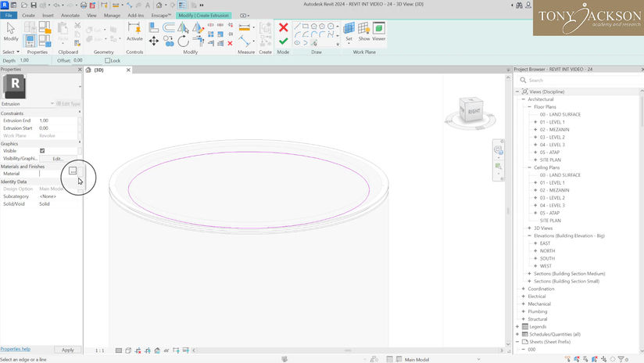Select the Line draw tool
This screenshot has height=363, width=644.
pyautogui.click(x=297, y=27)
